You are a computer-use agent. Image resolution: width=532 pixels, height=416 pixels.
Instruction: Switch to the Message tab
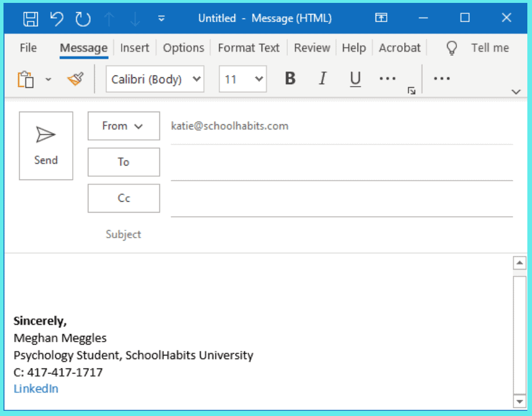[x=84, y=48]
